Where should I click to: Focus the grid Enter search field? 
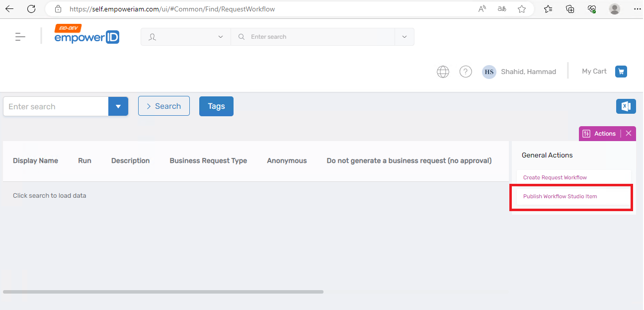(56, 106)
